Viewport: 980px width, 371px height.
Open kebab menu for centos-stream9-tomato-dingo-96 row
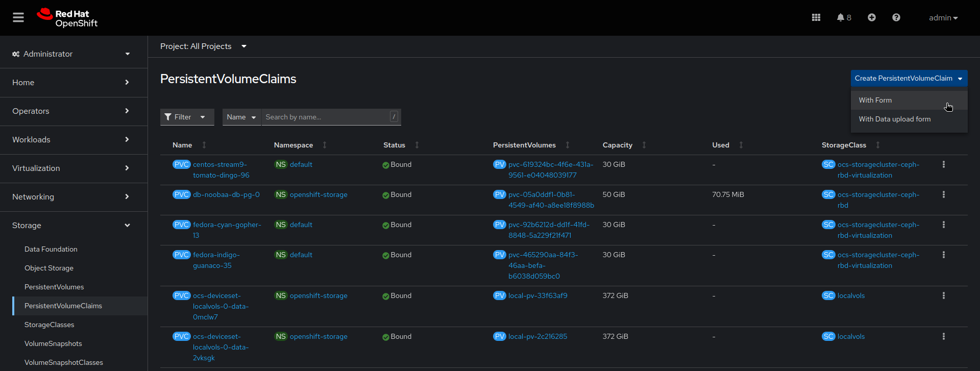click(943, 165)
